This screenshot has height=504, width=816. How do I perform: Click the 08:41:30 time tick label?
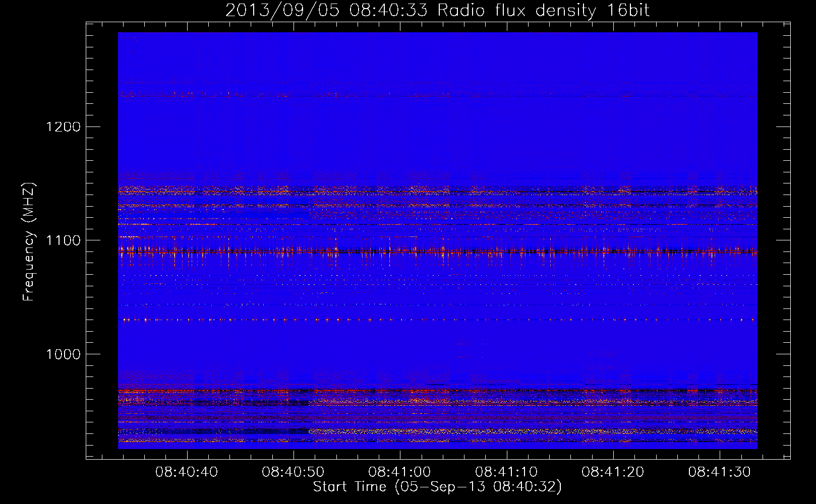click(x=720, y=472)
